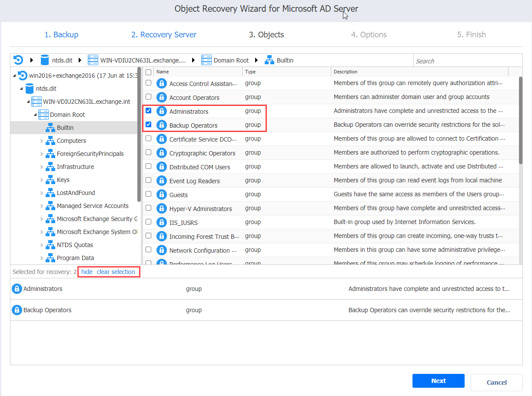Click the WIN-VDIU2CN63IL server icon in breadcrumb

[x=93, y=60]
